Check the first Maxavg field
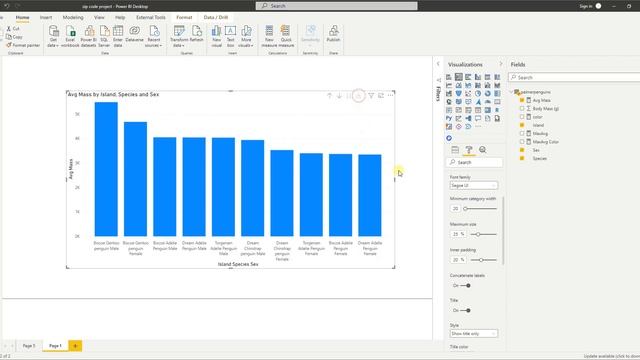The width and height of the screenshot is (640, 360). (522, 133)
